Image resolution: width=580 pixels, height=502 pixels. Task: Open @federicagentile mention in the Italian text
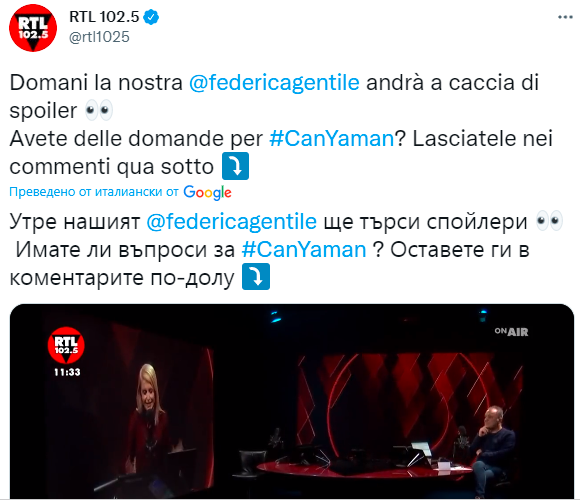pyautogui.click(x=274, y=82)
